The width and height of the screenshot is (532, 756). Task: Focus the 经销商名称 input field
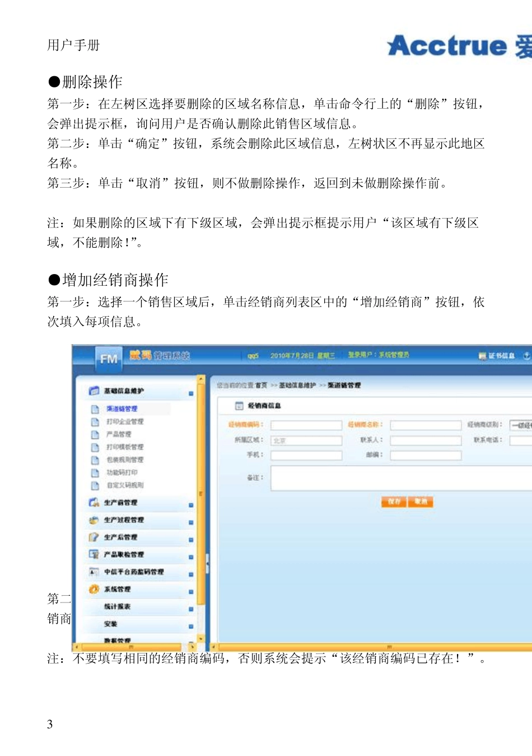(x=426, y=425)
